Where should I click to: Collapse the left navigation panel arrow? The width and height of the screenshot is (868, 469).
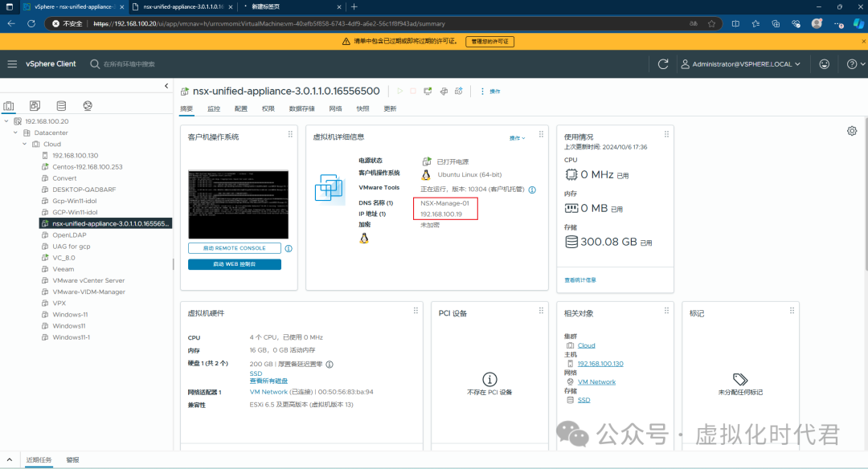[x=166, y=86]
